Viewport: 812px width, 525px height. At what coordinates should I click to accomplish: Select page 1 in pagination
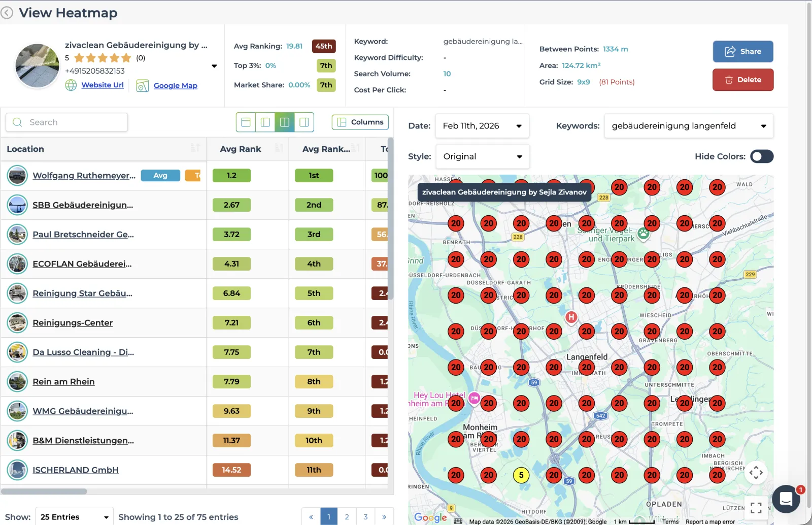[329, 517]
